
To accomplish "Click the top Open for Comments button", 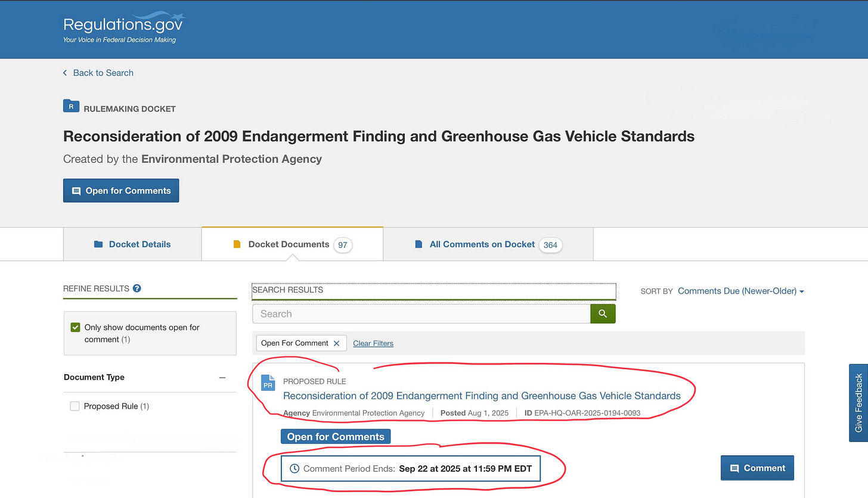I will pyautogui.click(x=121, y=191).
